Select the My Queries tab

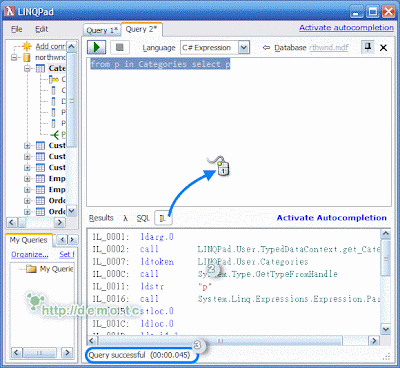[x=28, y=240]
